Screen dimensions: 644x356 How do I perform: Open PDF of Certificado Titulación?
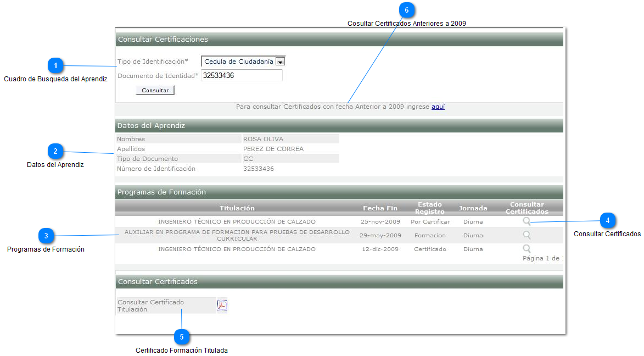[x=222, y=305]
